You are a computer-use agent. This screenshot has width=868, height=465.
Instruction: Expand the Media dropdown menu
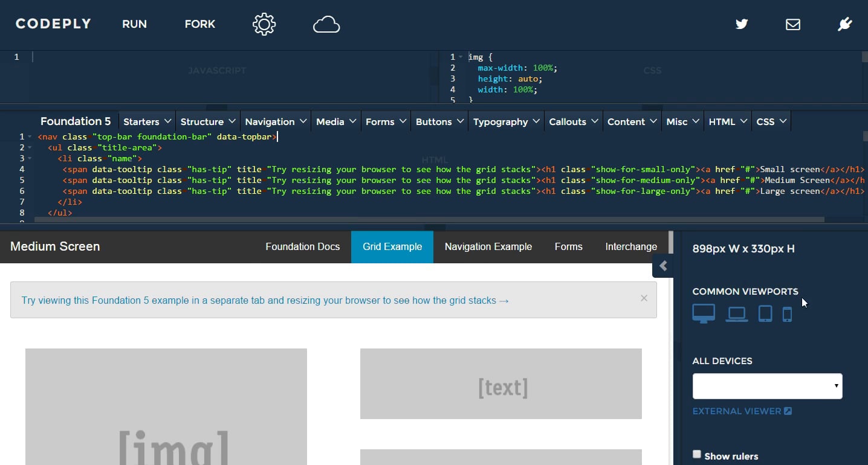336,121
